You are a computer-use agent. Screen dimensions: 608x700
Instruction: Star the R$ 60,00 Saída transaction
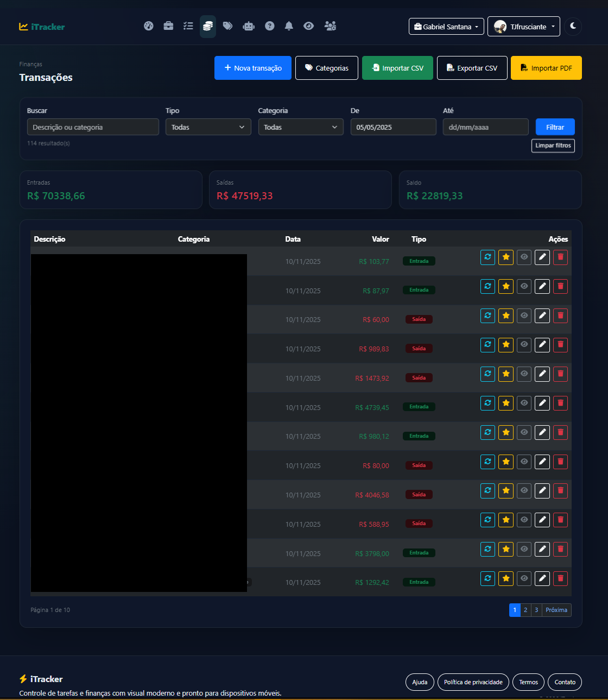[506, 316]
